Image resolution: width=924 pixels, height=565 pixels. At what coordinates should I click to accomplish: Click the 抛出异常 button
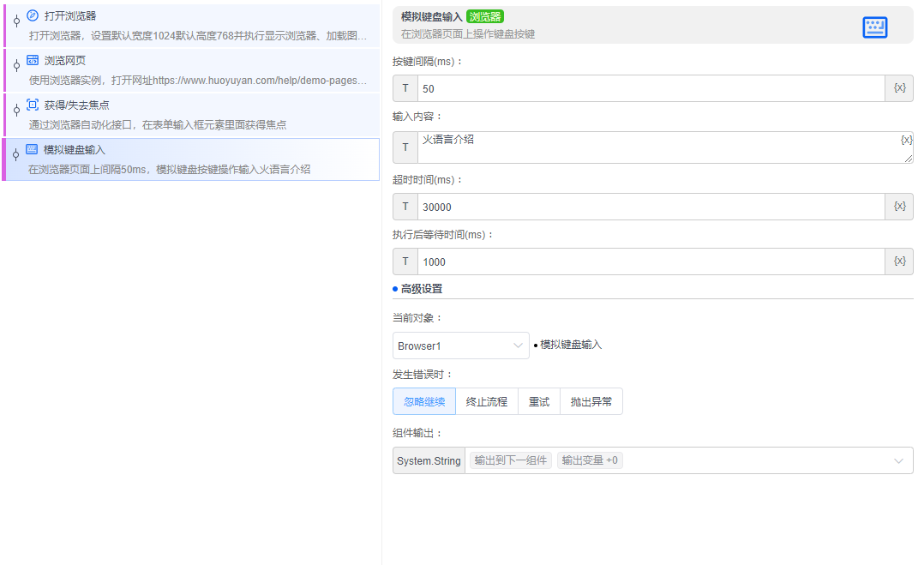point(591,400)
